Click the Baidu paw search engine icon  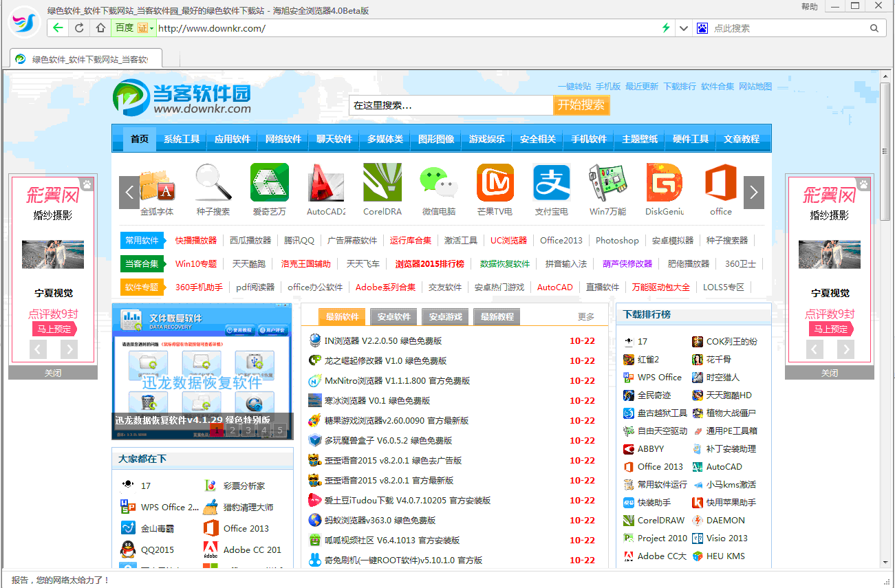(x=702, y=28)
